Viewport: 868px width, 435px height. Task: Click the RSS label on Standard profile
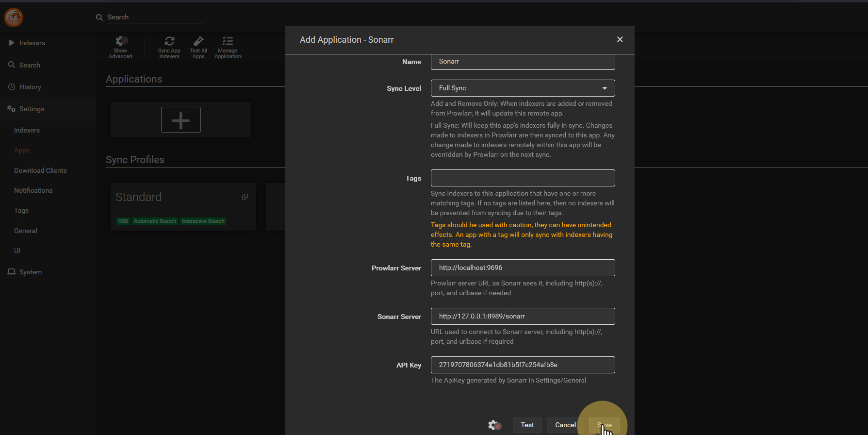tap(123, 221)
